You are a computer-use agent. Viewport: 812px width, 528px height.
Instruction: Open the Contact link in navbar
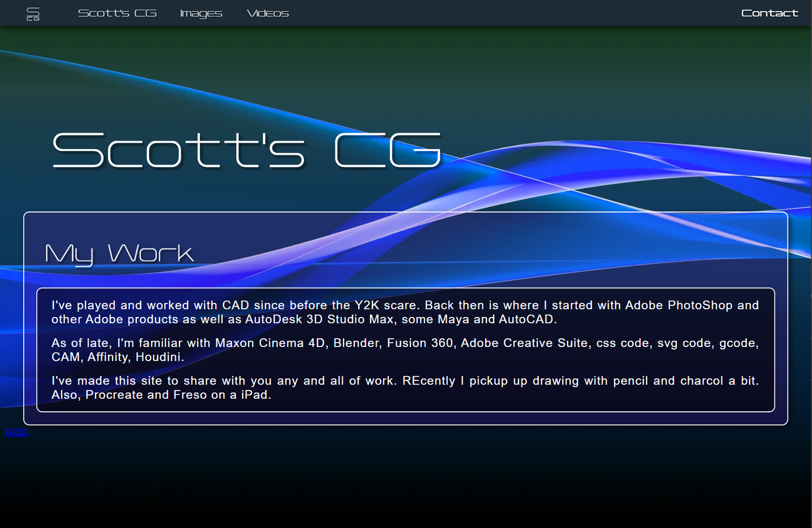tap(769, 13)
